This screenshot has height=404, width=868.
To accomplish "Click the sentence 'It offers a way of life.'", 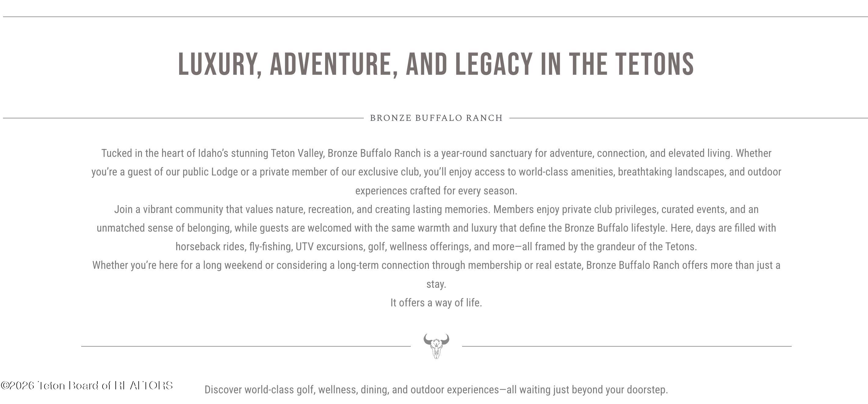I will (x=436, y=303).
